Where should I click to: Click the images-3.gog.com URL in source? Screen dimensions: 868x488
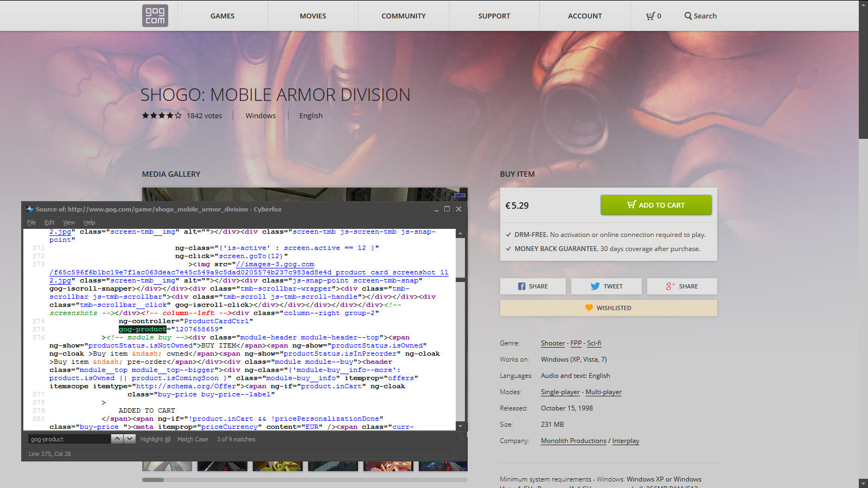coord(275,264)
